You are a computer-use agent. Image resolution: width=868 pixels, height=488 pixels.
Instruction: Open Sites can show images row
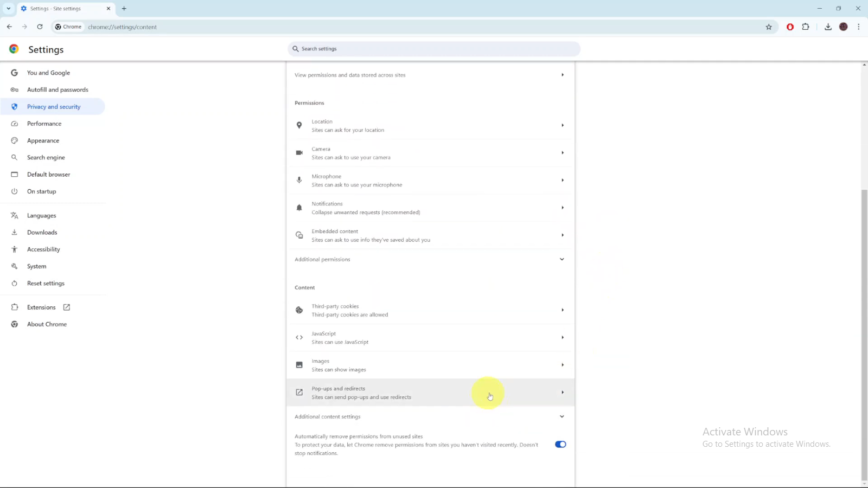(430, 365)
